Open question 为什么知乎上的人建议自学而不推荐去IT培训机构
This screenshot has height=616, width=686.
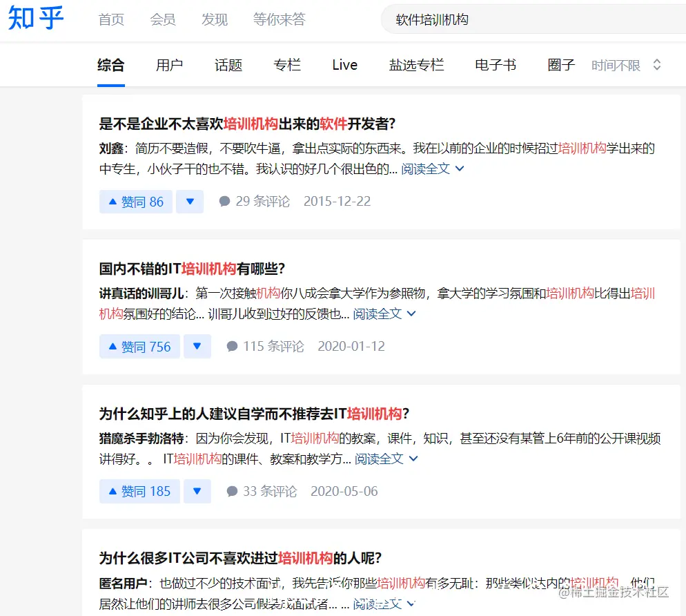(254, 414)
